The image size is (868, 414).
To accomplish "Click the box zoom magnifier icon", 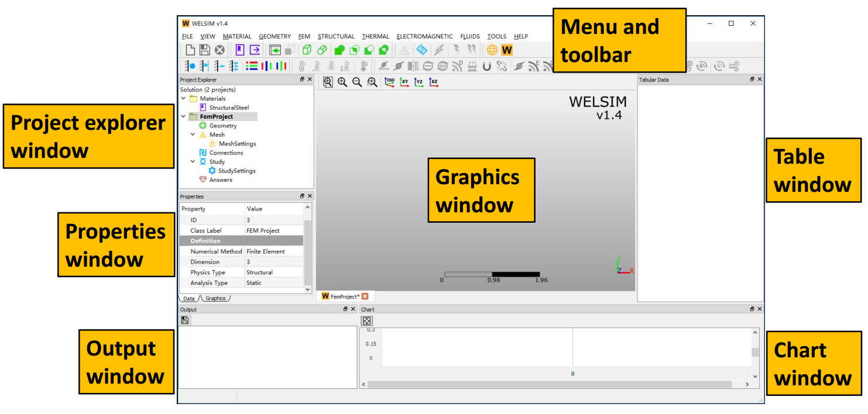I will (372, 82).
